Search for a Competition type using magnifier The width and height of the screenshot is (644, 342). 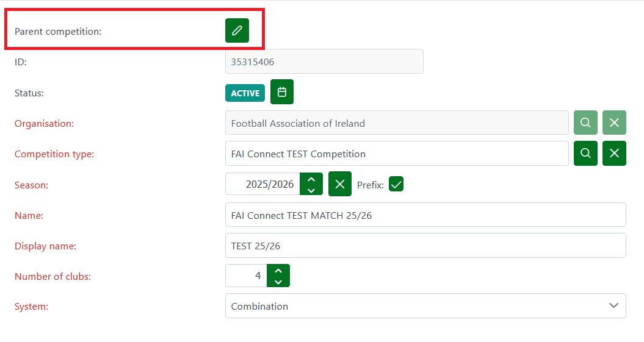(585, 153)
